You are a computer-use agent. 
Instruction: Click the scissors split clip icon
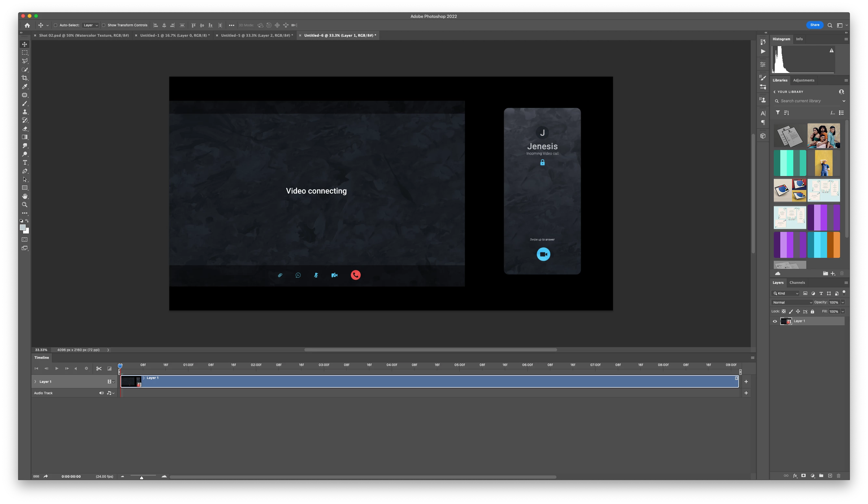(x=99, y=368)
